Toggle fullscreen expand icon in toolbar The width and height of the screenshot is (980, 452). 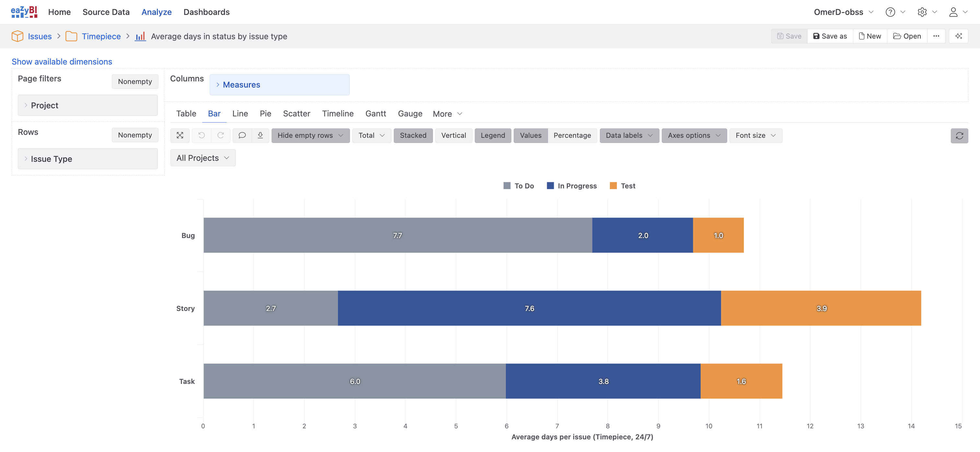tap(180, 136)
